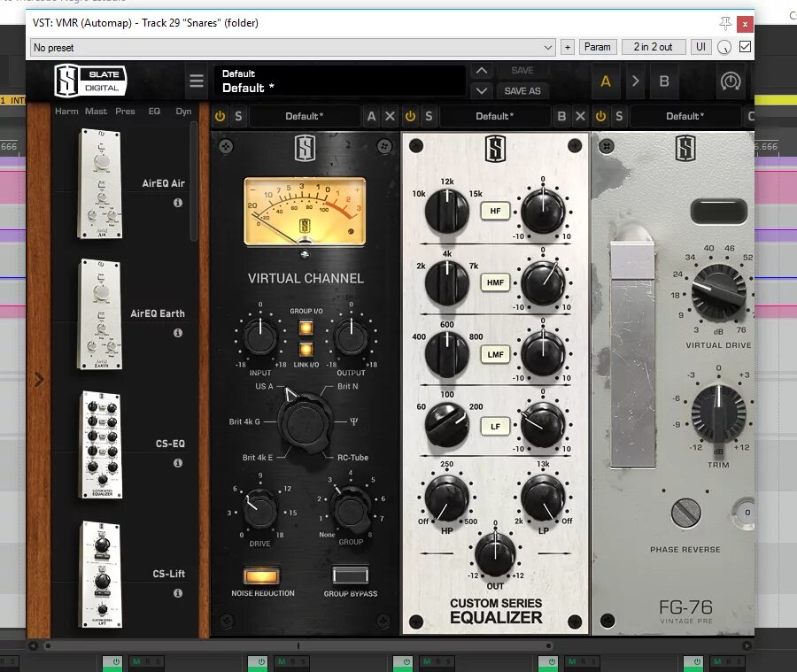
Task: Click the SAVE button
Action: pyautogui.click(x=522, y=71)
